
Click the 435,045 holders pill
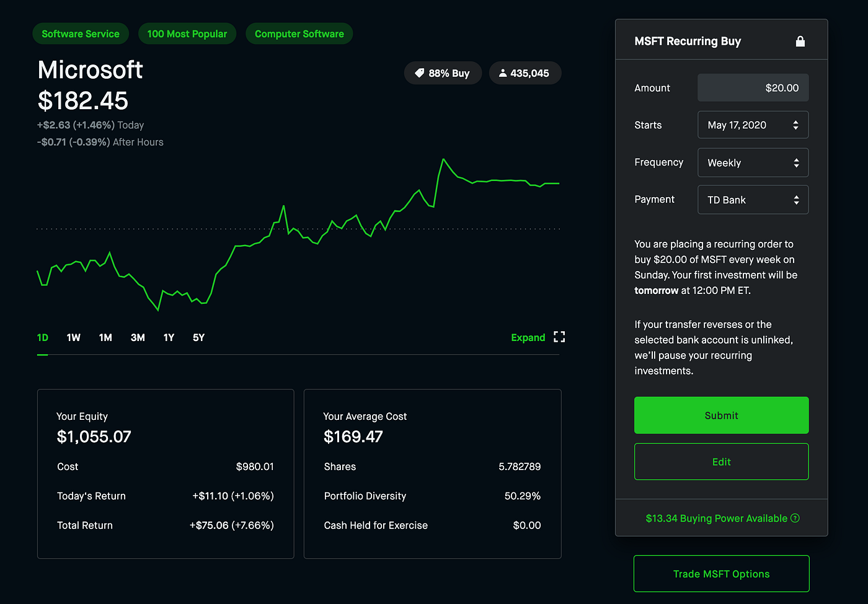(x=525, y=73)
